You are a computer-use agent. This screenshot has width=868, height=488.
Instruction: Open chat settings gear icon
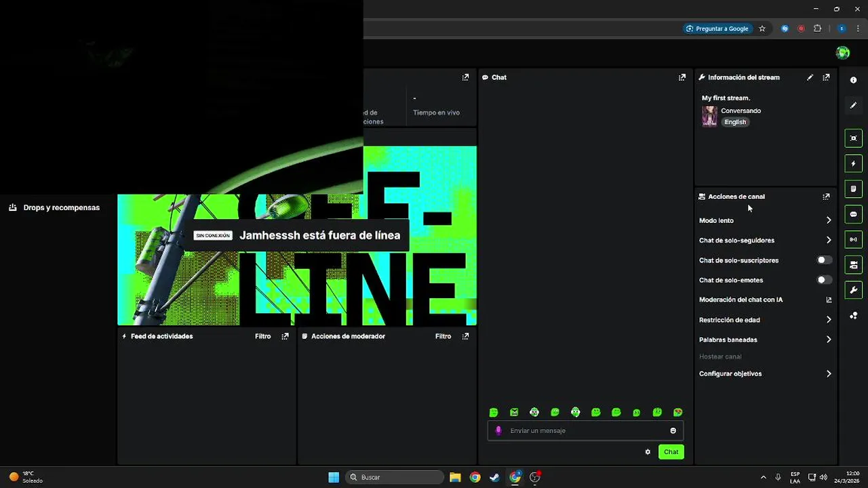point(648,452)
